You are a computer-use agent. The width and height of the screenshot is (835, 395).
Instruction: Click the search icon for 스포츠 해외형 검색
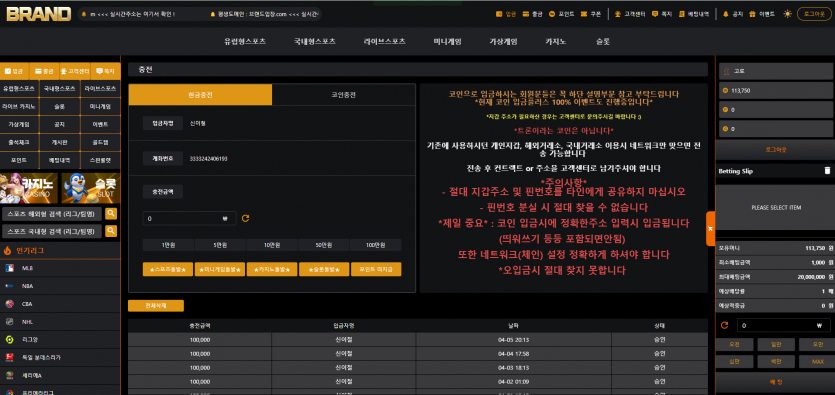[111, 214]
